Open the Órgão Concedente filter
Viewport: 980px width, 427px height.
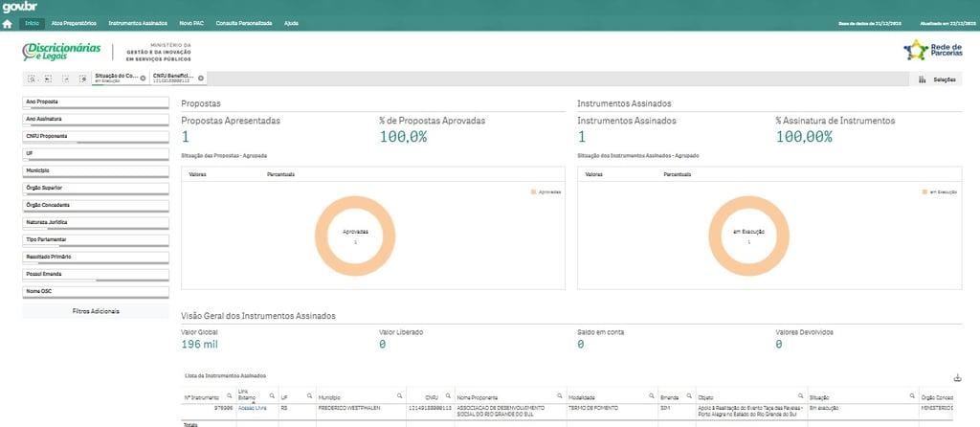pyautogui.click(x=96, y=206)
